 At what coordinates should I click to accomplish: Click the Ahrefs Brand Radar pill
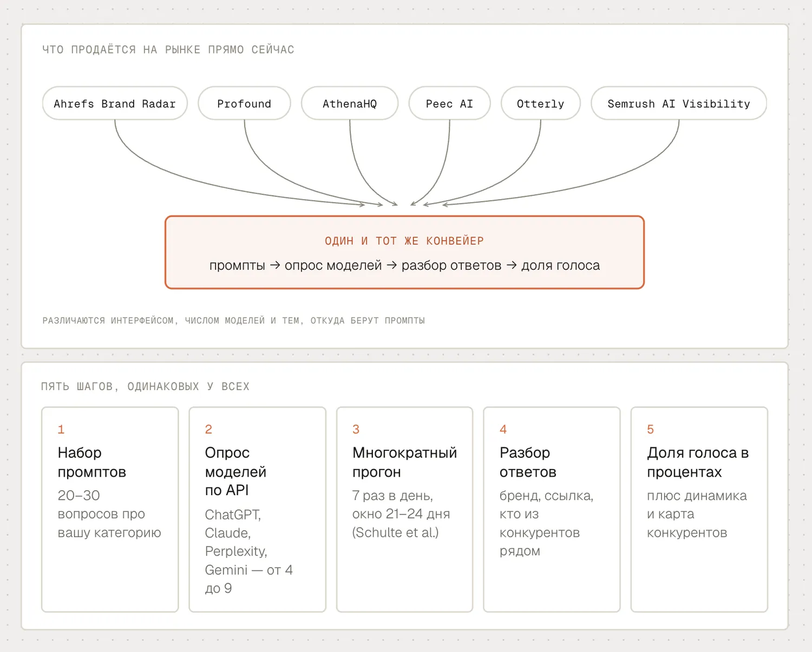(x=115, y=103)
